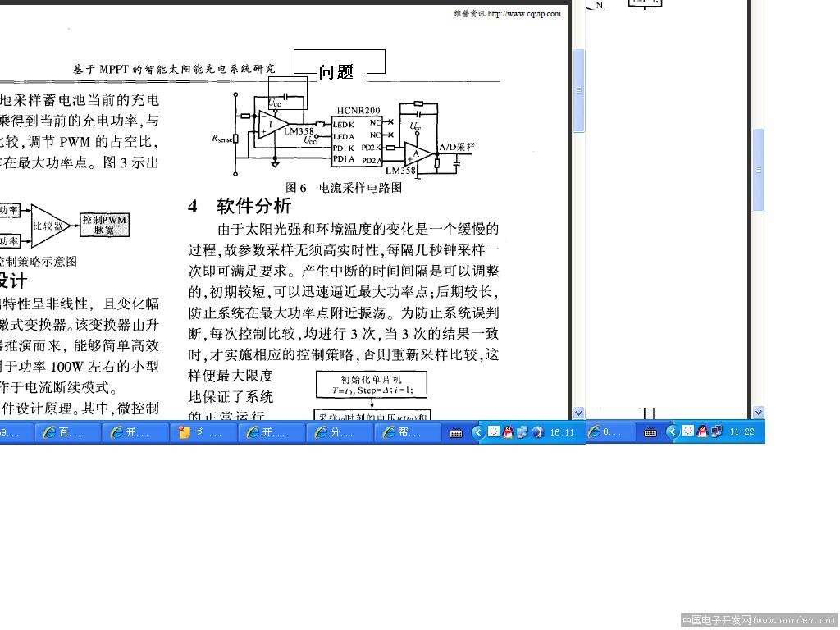Click the Rsense label in the circuit
840x630 pixels.
[222, 138]
